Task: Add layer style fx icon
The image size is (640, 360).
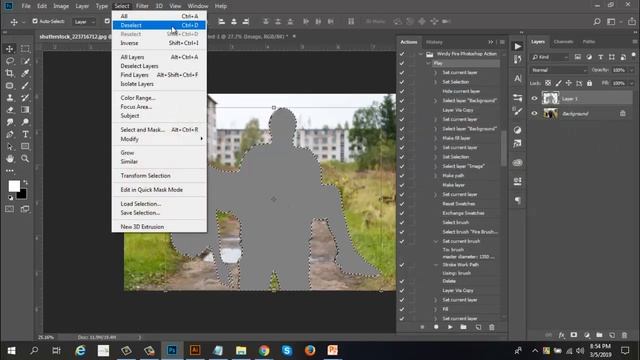Action: (x=562, y=335)
